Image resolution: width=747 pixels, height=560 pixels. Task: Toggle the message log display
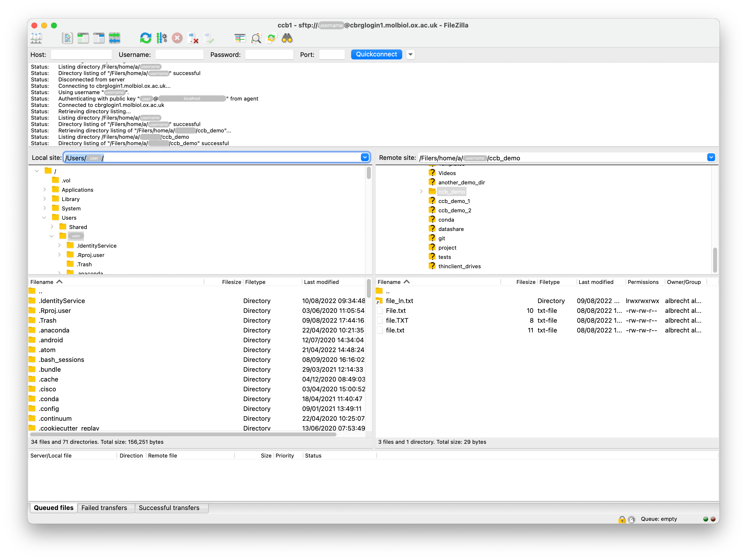(x=67, y=38)
